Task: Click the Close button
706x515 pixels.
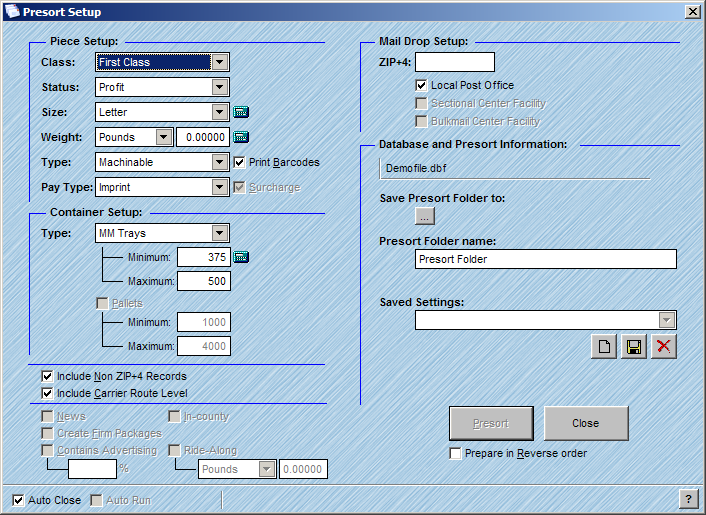Action: pos(586,423)
